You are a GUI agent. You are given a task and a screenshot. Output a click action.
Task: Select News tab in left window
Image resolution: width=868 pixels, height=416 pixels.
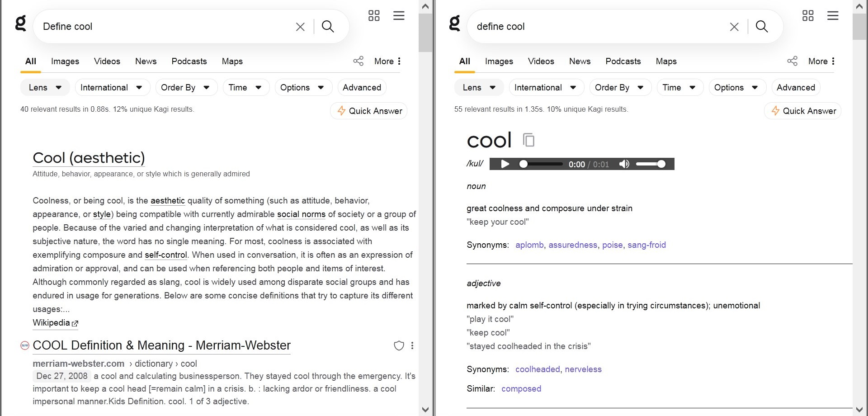pyautogui.click(x=146, y=61)
